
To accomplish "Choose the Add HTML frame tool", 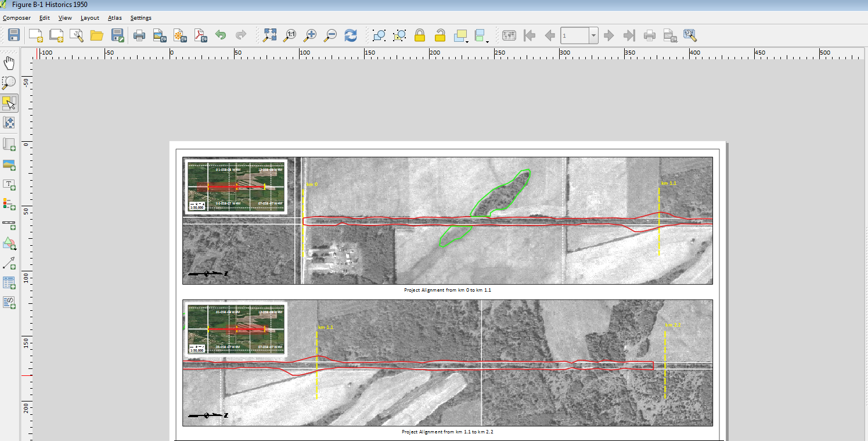I will pyautogui.click(x=9, y=303).
